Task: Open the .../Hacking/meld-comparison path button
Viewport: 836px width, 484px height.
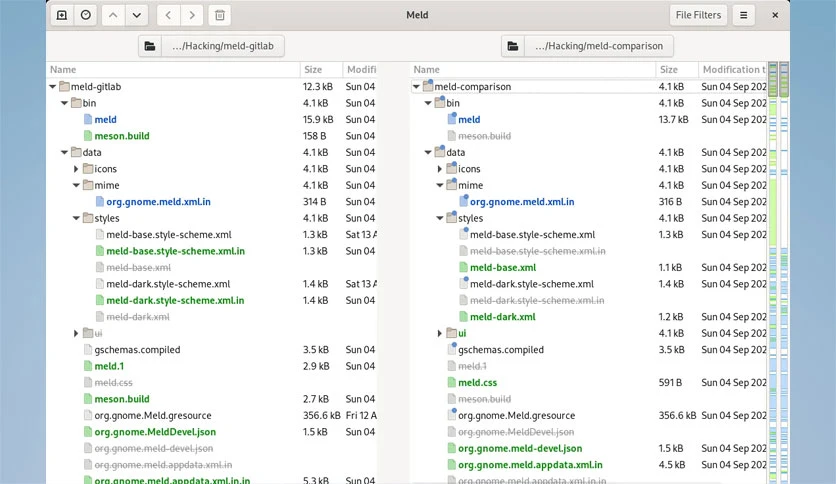Action: pos(599,46)
